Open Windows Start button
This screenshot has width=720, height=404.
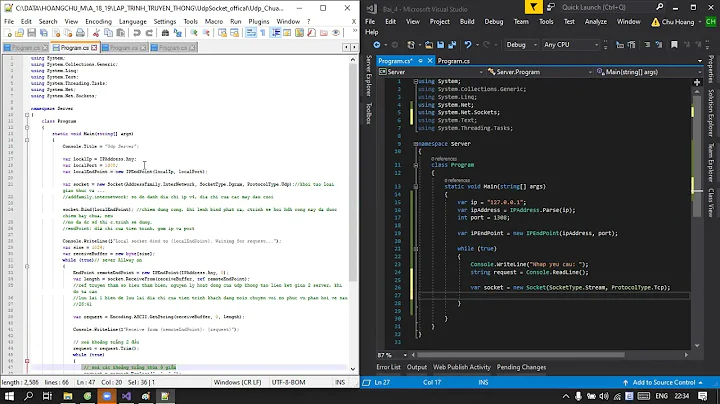point(9,396)
